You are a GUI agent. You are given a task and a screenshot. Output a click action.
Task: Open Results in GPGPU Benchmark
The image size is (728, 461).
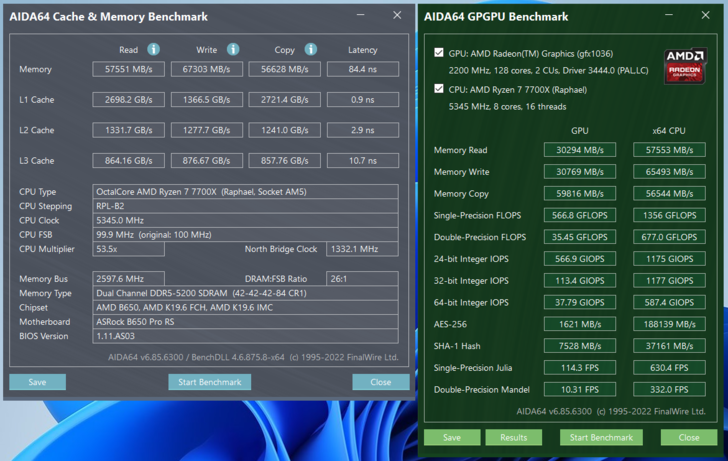point(513,437)
